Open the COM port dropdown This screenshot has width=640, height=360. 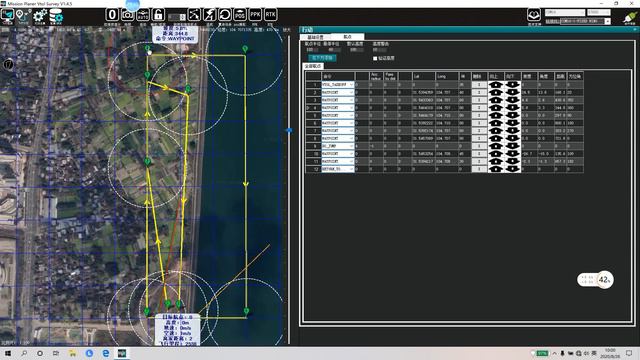click(565, 13)
